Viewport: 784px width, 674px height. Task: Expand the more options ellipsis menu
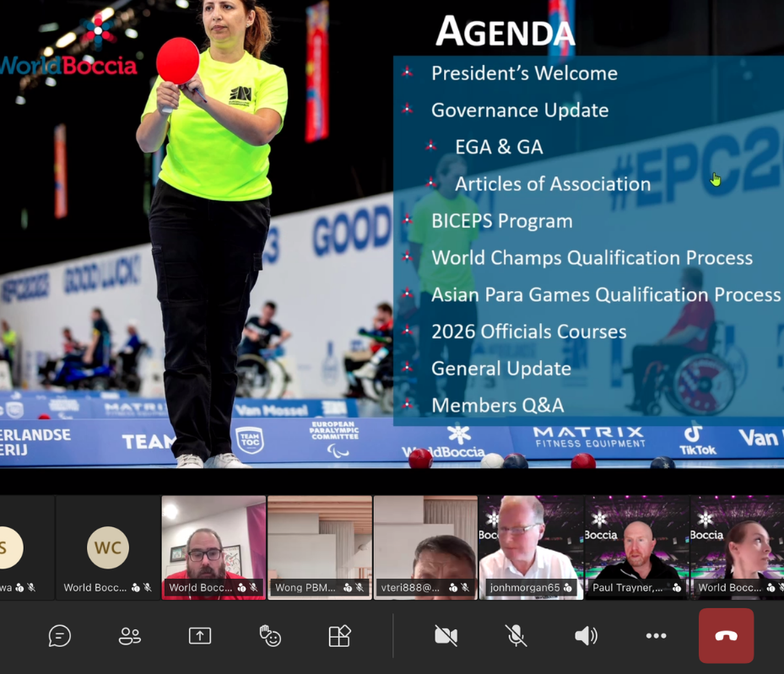click(656, 636)
